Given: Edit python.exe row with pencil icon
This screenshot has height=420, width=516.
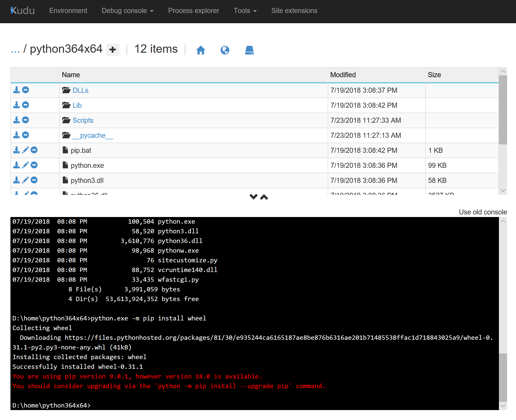Looking at the screenshot, I should tap(25, 165).
